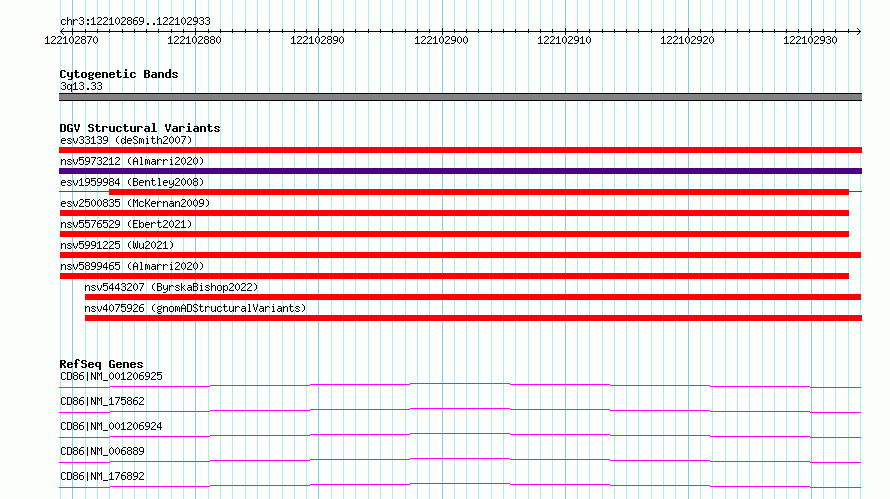Viewport: 890px width, 499px height.
Task: Click the red bar under esv2500835
Action: click(x=454, y=213)
